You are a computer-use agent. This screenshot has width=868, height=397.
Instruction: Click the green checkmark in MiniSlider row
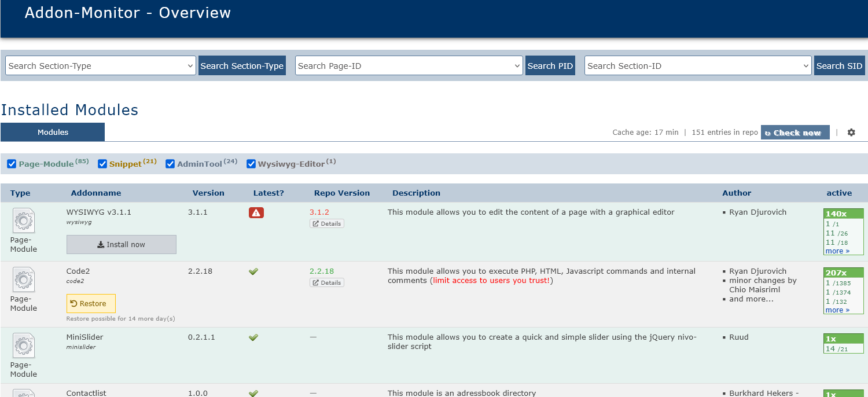253,337
